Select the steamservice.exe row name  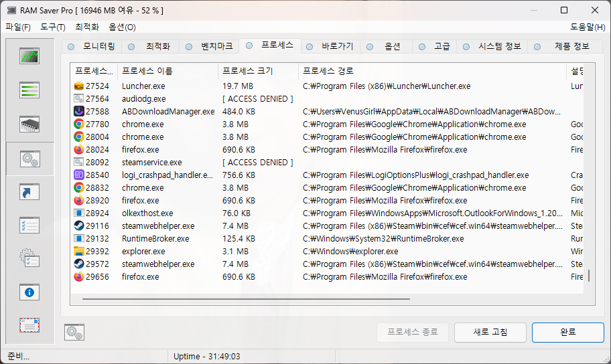pyautogui.click(x=151, y=163)
